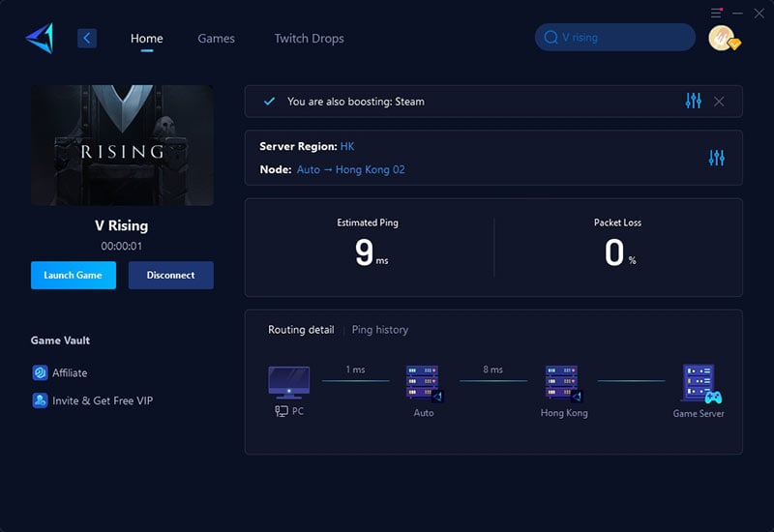Open the Affiliate link
The width and height of the screenshot is (774, 532).
click(70, 373)
